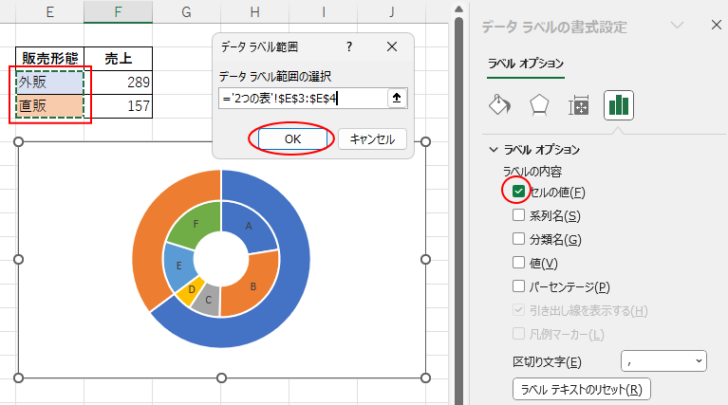Open the 区切り文字 dropdown list

click(x=663, y=361)
